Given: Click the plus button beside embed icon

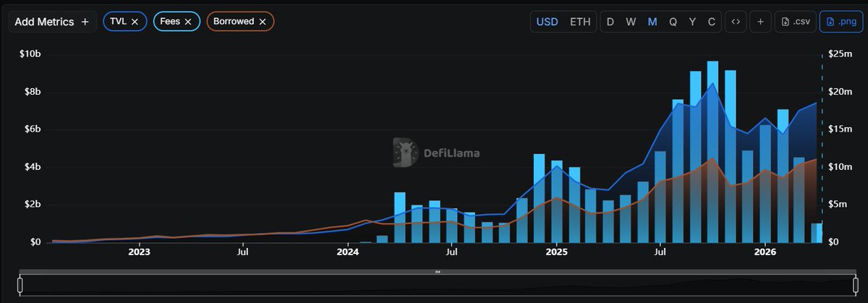Looking at the screenshot, I should [760, 22].
